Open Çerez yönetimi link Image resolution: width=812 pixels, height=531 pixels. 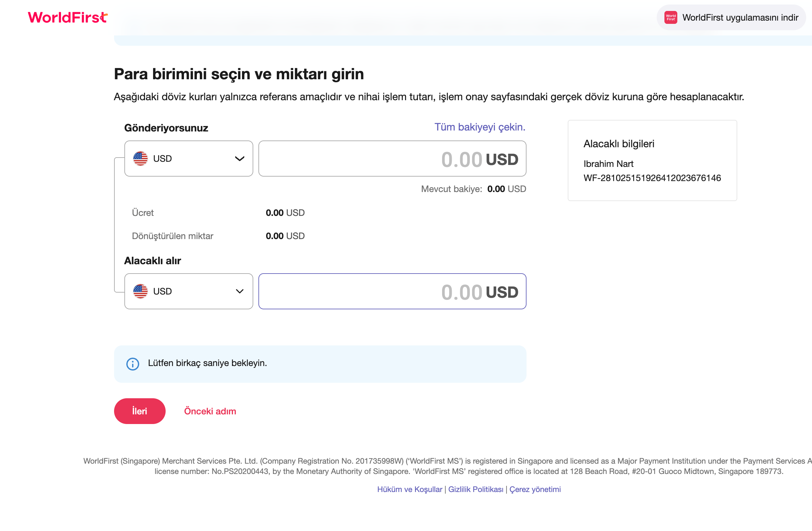pyautogui.click(x=535, y=489)
